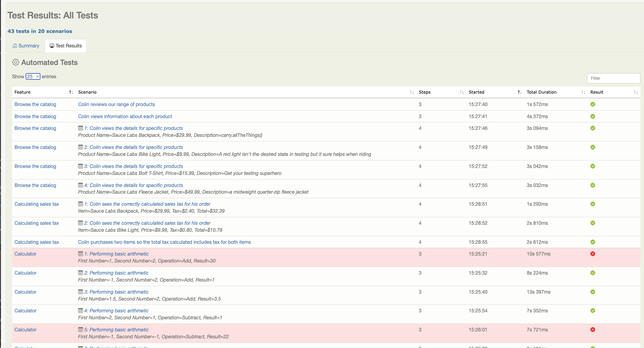The image size is (644, 348).
Task: Toggle sort on Started column
Action: click(520, 92)
